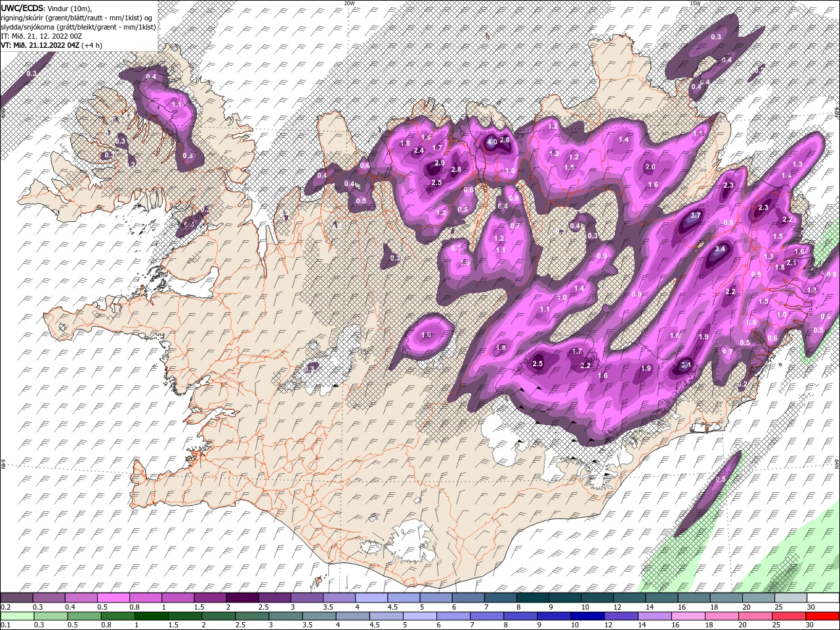Click the header text 'UWC/ECDS: Vindur (10m),'
This screenshot has height=630, width=840.
(46, 8)
